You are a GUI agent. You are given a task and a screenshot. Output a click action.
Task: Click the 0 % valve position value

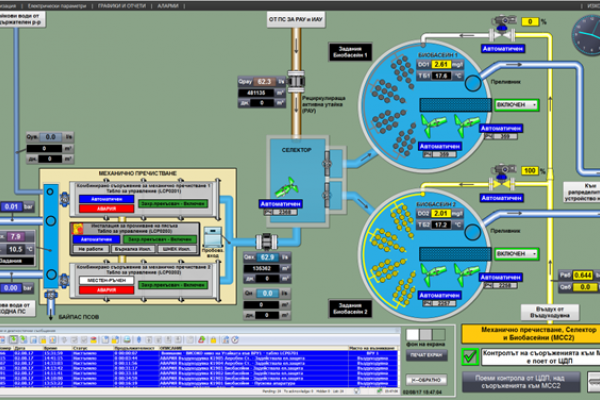(530, 22)
